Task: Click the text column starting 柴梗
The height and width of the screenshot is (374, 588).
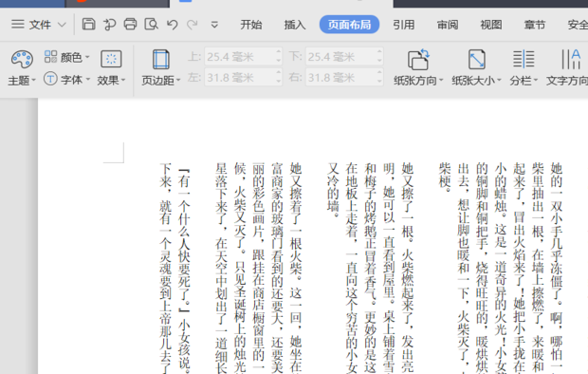Action: (x=445, y=178)
